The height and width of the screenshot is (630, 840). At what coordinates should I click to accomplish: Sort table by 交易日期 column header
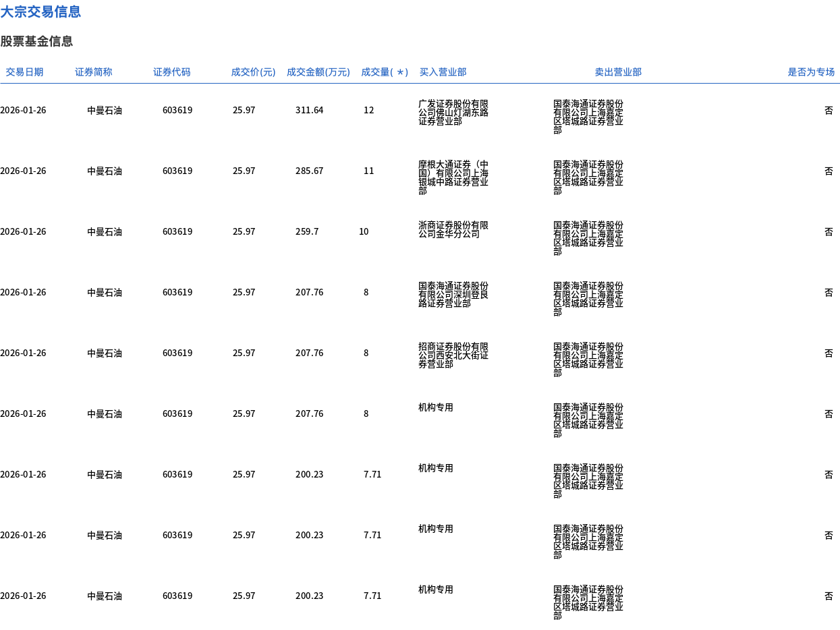25,72
